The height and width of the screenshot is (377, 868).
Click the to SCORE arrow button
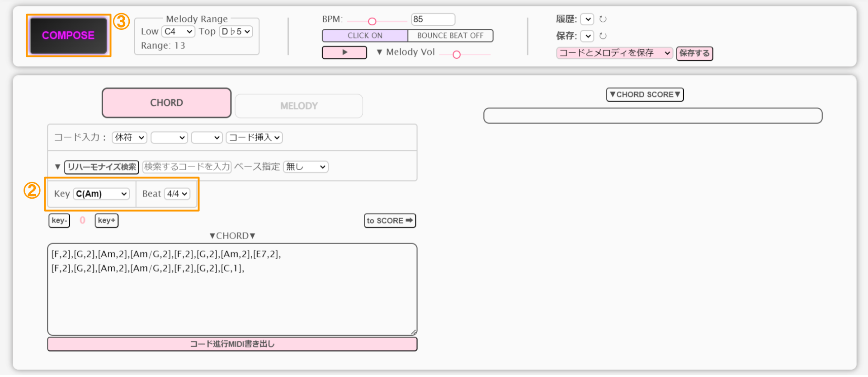390,221
